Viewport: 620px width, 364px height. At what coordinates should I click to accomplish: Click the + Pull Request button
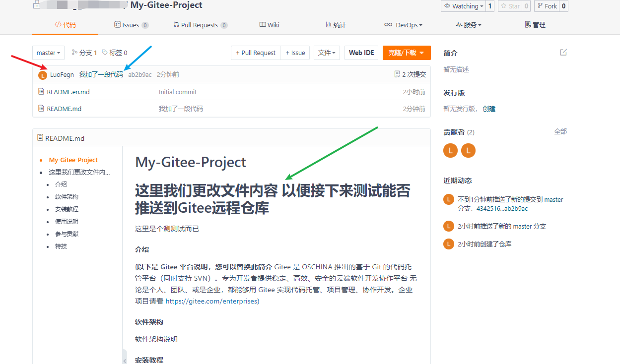point(256,53)
